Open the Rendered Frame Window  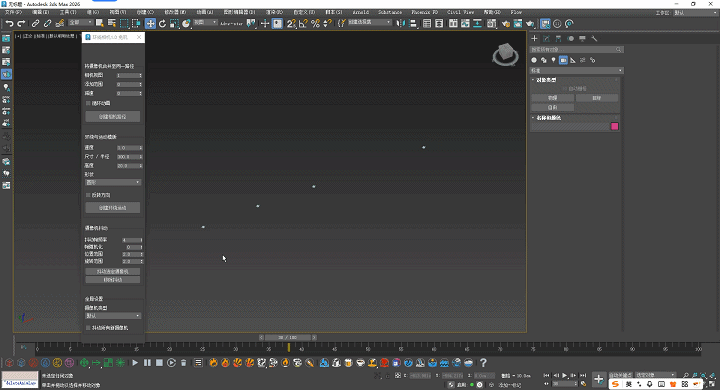(518, 23)
